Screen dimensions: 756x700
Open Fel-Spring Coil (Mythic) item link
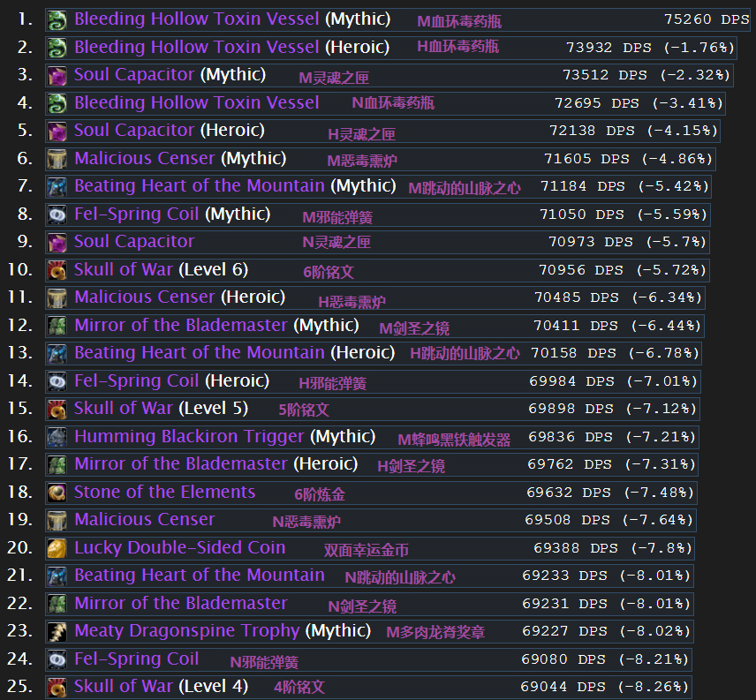pos(172,214)
